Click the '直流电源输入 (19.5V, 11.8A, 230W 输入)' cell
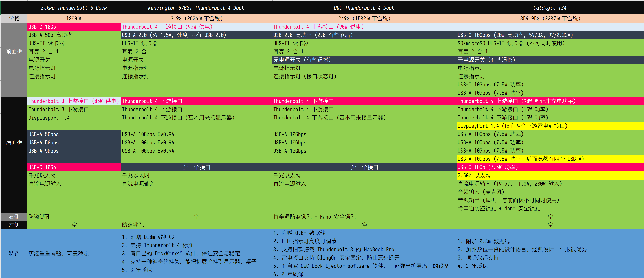The width and height of the screenshot is (644, 278). (x=550, y=184)
